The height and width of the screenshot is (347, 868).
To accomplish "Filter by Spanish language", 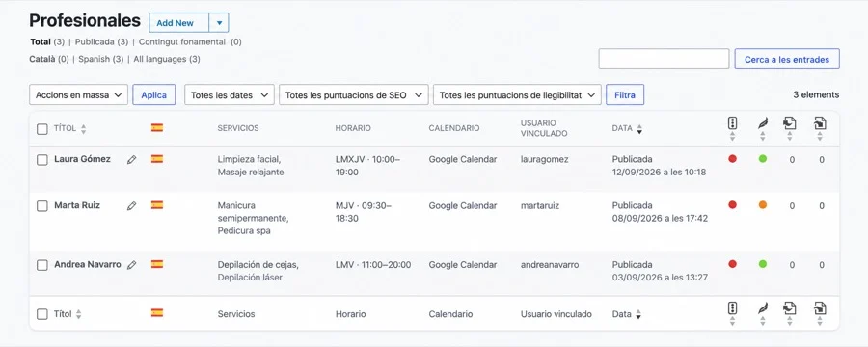I will (100, 59).
